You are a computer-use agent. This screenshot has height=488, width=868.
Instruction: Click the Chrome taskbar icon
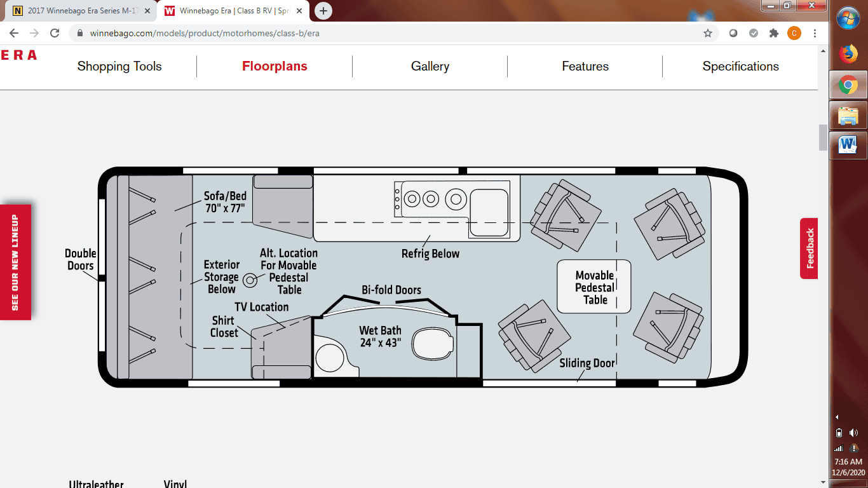click(848, 85)
